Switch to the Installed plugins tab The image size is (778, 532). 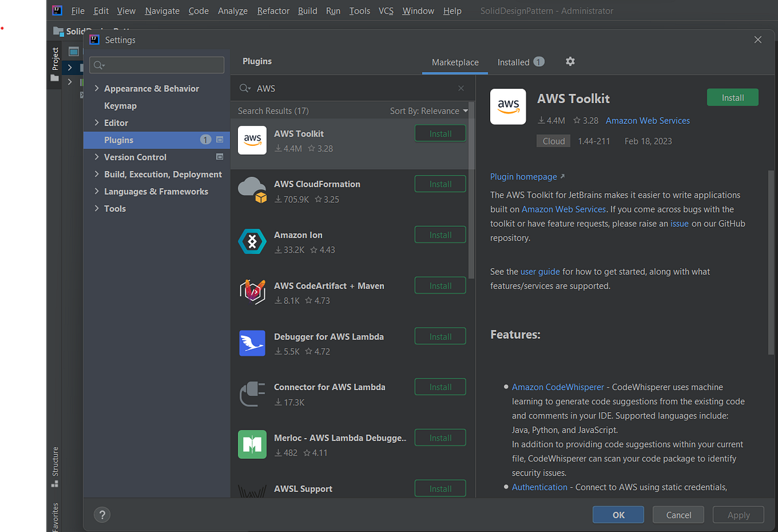pyautogui.click(x=515, y=62)
